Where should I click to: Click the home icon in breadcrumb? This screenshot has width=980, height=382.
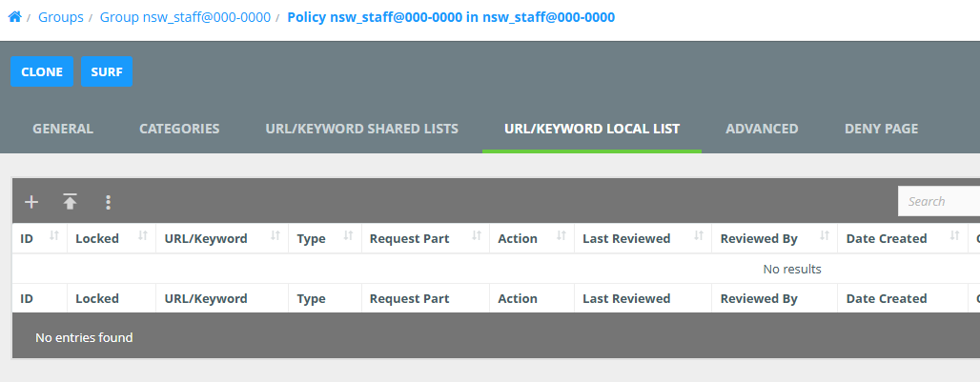tap(14, 17)
